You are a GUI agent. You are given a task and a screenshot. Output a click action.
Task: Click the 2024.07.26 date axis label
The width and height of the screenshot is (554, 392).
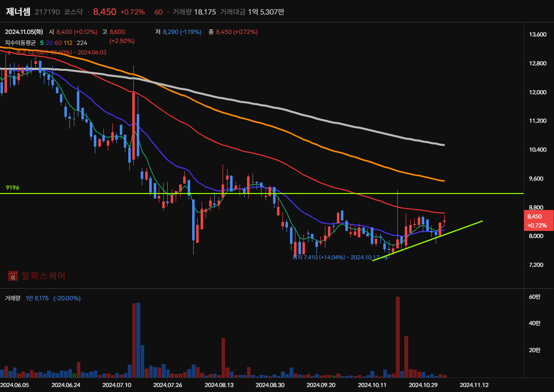[168, 385]
